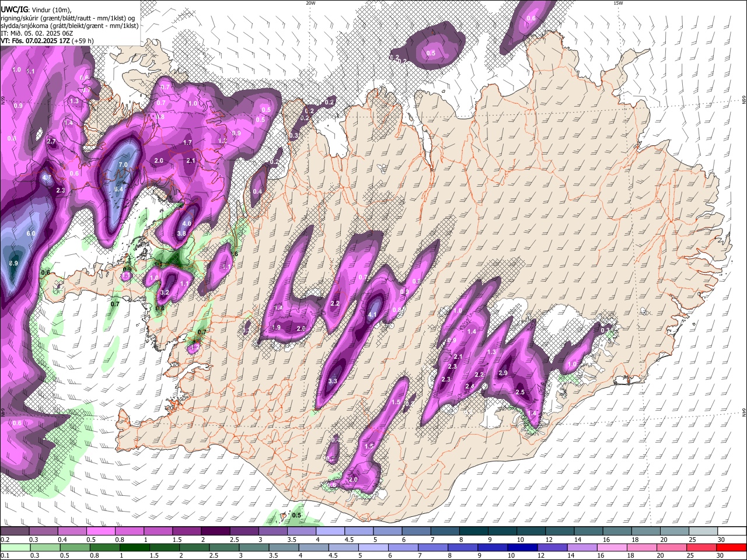Click the bright red swatch labeled 30 in lower legend
Image resolution: width=747 pixels, height=560 pixels.
(x=731, y=547)
